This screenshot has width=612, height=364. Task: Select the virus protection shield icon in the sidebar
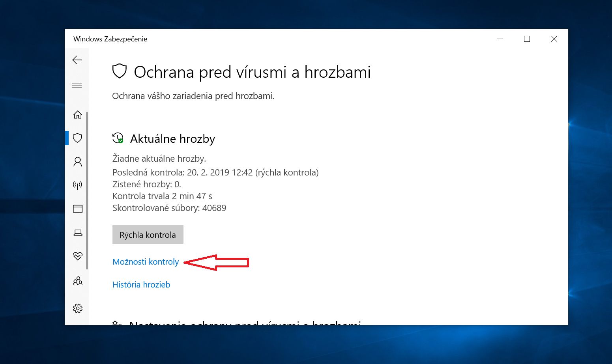click(78, 138)
